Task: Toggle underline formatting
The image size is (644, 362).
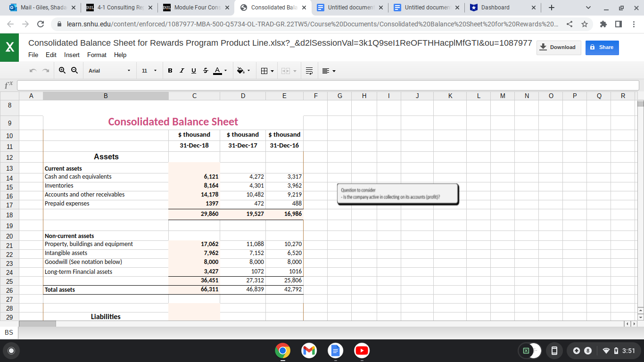Action: pos(193,71)
